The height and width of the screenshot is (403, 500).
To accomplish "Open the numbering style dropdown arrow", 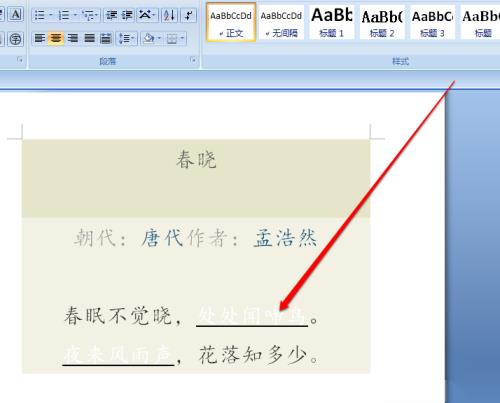I will point(75,15).
